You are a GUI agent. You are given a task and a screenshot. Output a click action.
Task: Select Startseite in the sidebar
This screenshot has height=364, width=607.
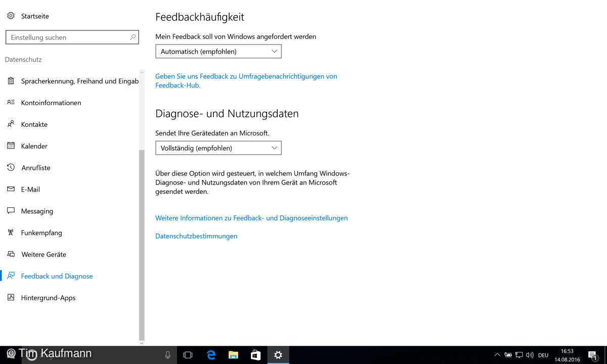tap(35, 16)
